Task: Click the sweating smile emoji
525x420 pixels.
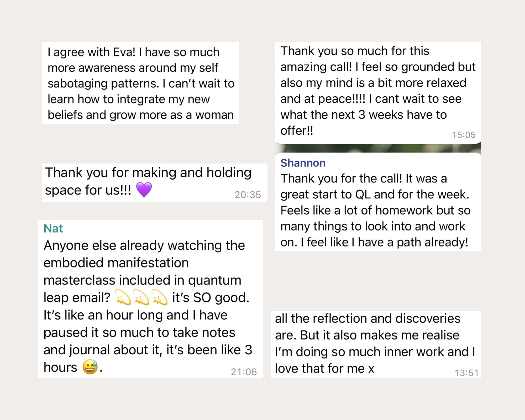Action: point(90,367)
